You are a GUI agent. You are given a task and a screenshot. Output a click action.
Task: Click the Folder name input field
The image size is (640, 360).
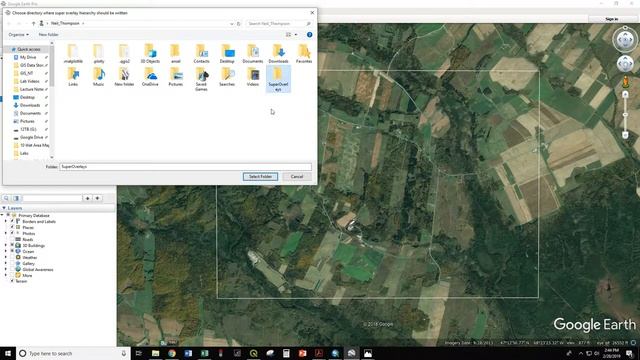click(186, 167)
